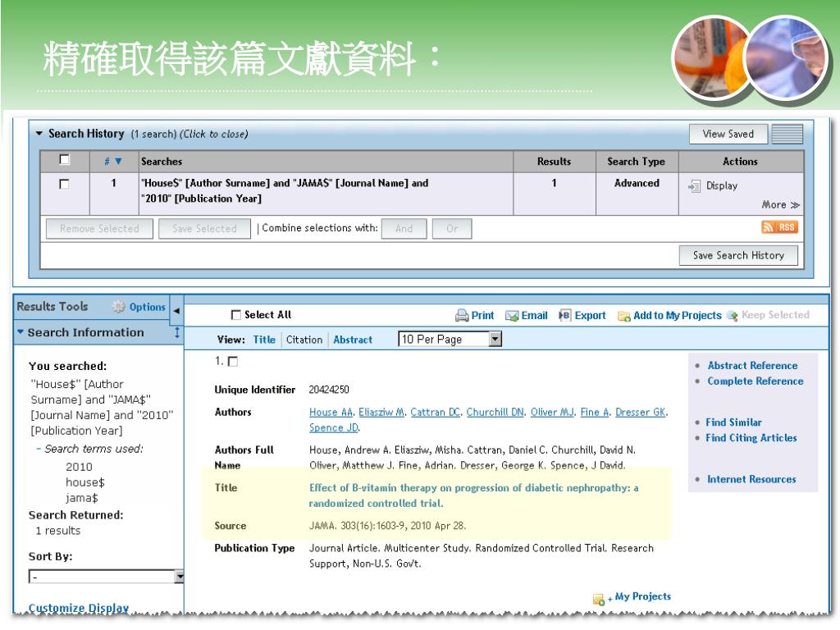Click Find Citing Articles link

(751, 438)
